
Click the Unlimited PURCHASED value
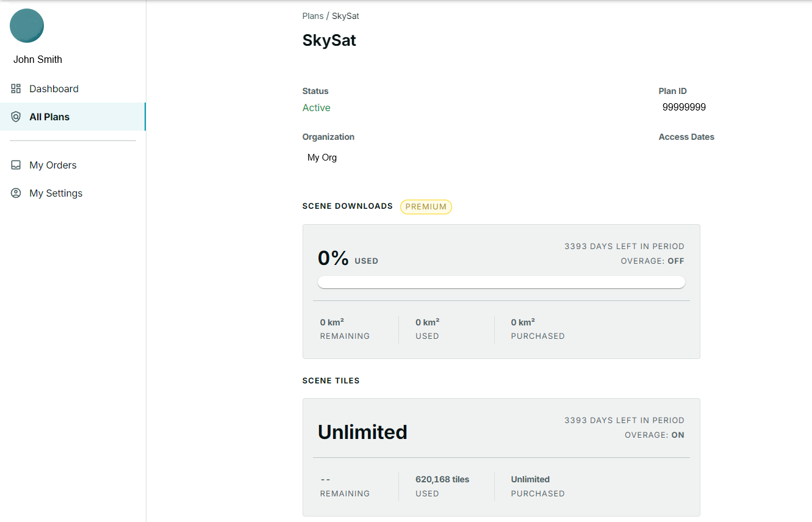tap(530, 479)
